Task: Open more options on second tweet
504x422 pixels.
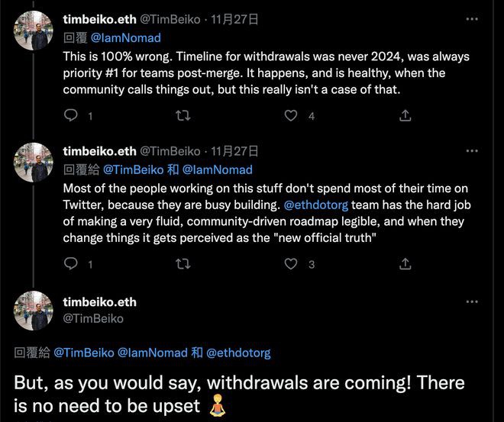Action: (472, 152)
